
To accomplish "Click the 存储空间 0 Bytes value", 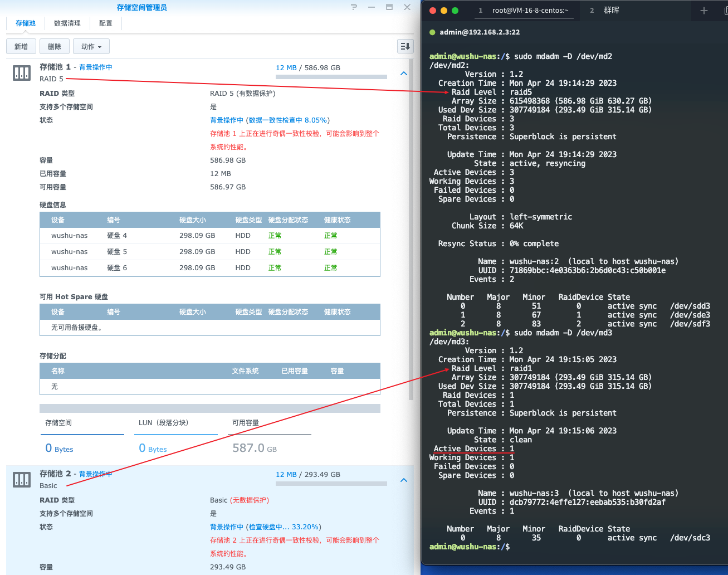I will coord(59,448).
